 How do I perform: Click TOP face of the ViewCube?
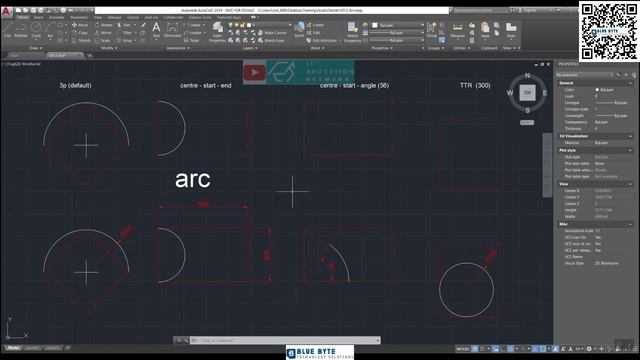pyautogui.click(x=527, y=93)
